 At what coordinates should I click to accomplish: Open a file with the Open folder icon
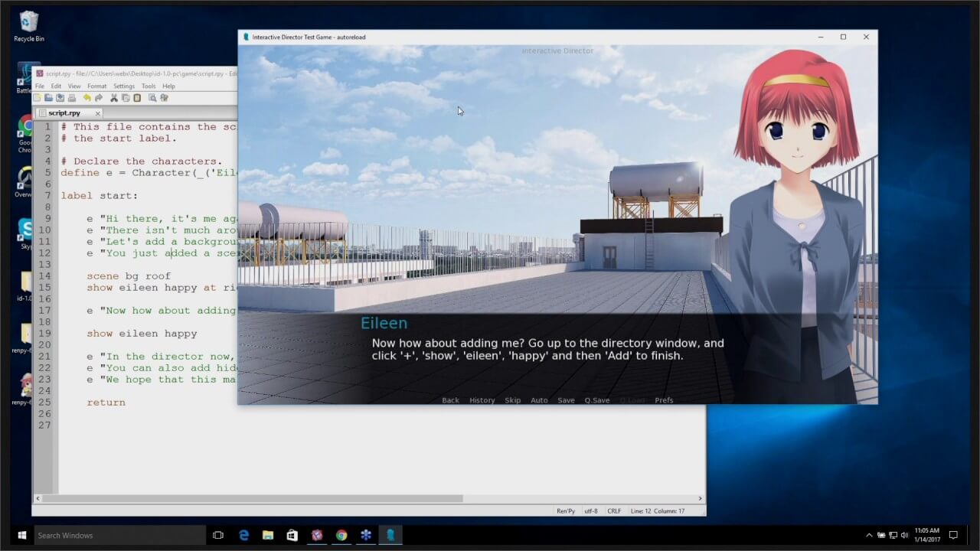tap(49, 98)
